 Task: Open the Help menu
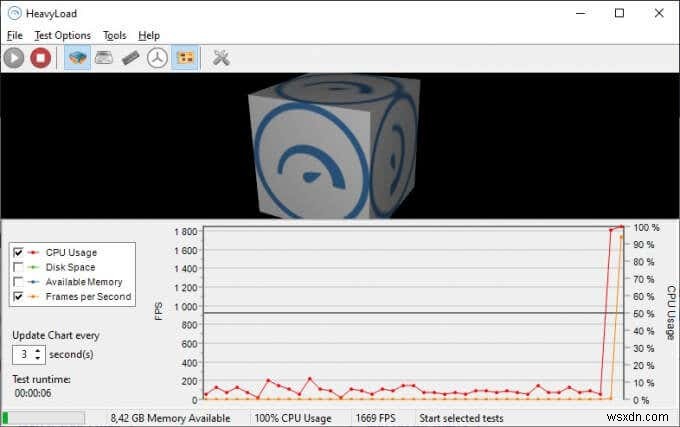coord(149,36)
